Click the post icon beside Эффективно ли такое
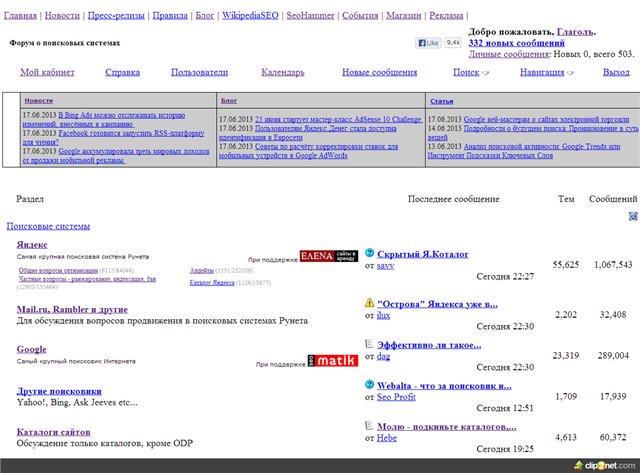The image size is (640, 473). [x=369, y=344]
